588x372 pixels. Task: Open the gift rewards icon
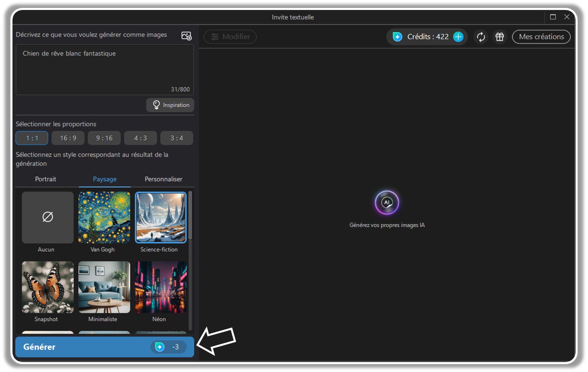pos(499,37)
